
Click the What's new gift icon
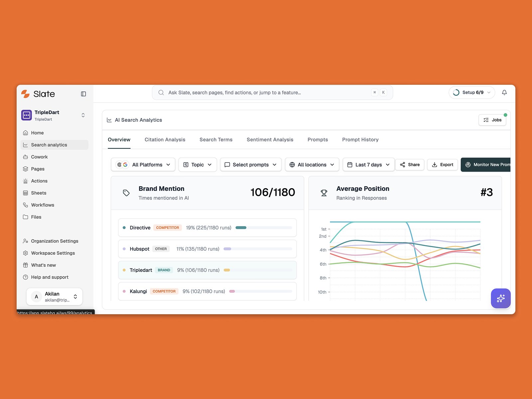coord(26,265)
